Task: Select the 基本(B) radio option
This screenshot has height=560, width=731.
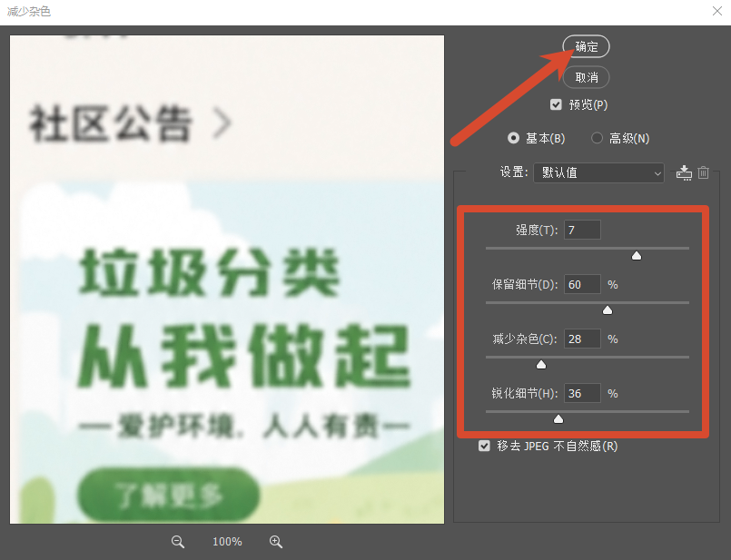Action: 513,138
